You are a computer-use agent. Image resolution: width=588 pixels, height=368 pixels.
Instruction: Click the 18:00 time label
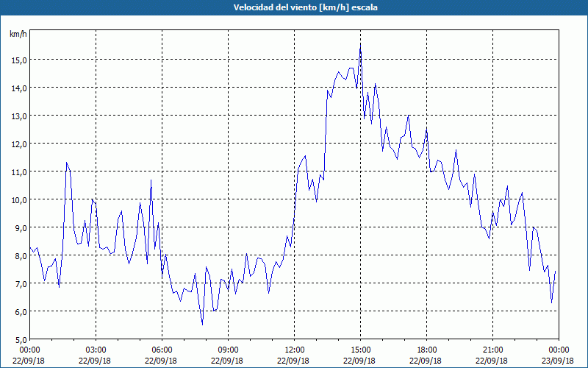click(427, 350)
